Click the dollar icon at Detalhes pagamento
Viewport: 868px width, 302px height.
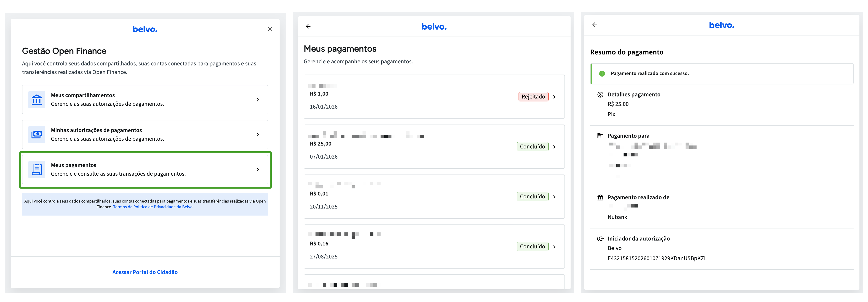click(600, 95)
